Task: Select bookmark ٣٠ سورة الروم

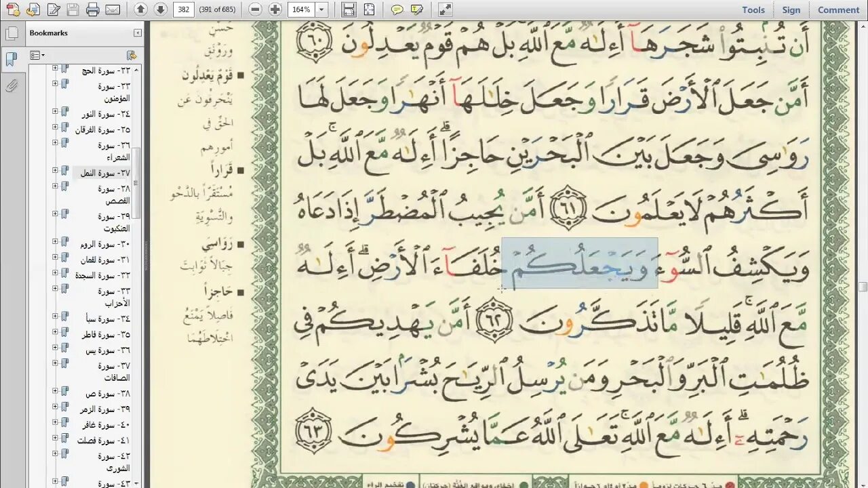Action: (105, 245)
